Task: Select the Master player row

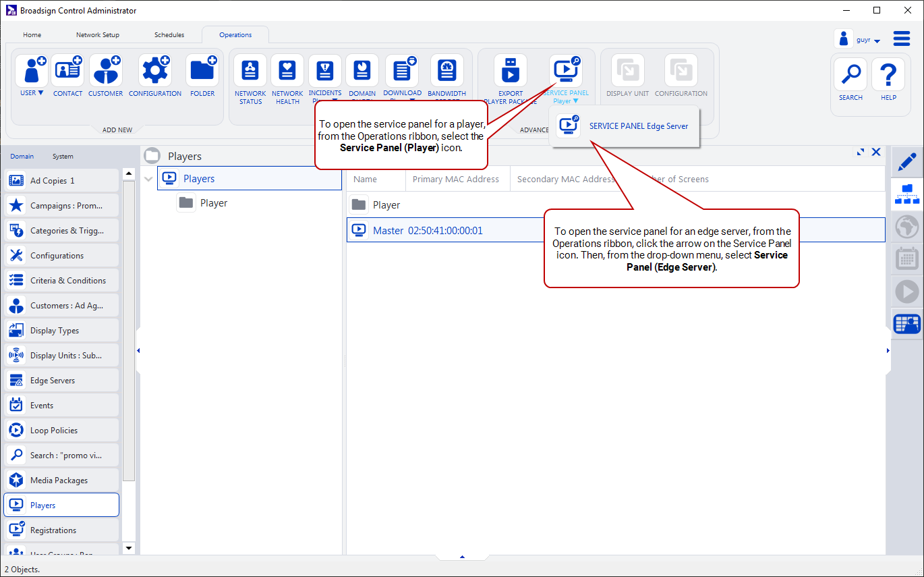Action: 428,231
